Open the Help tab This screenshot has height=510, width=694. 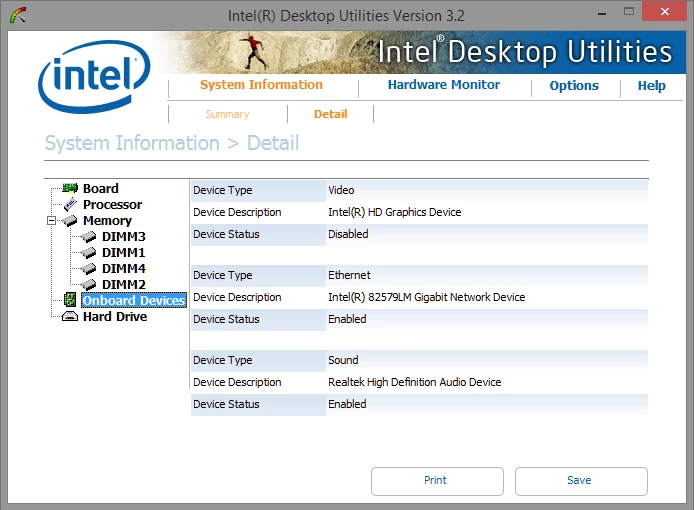pos(652,85)
